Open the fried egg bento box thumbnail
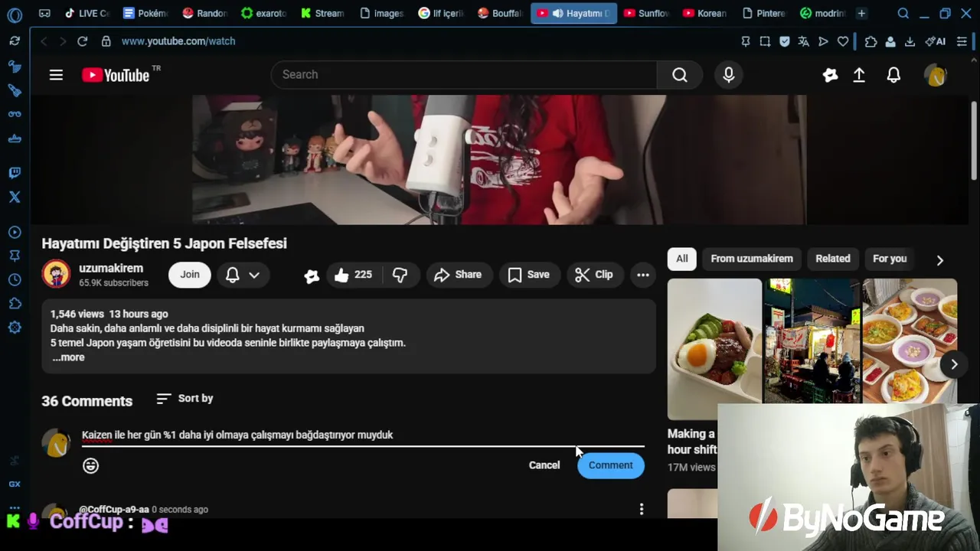980x551 pixels. (714, 348)
